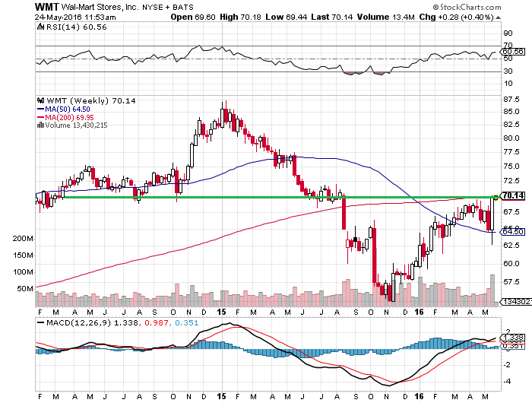Click the WMT ticker symbol title

(47, 7)
